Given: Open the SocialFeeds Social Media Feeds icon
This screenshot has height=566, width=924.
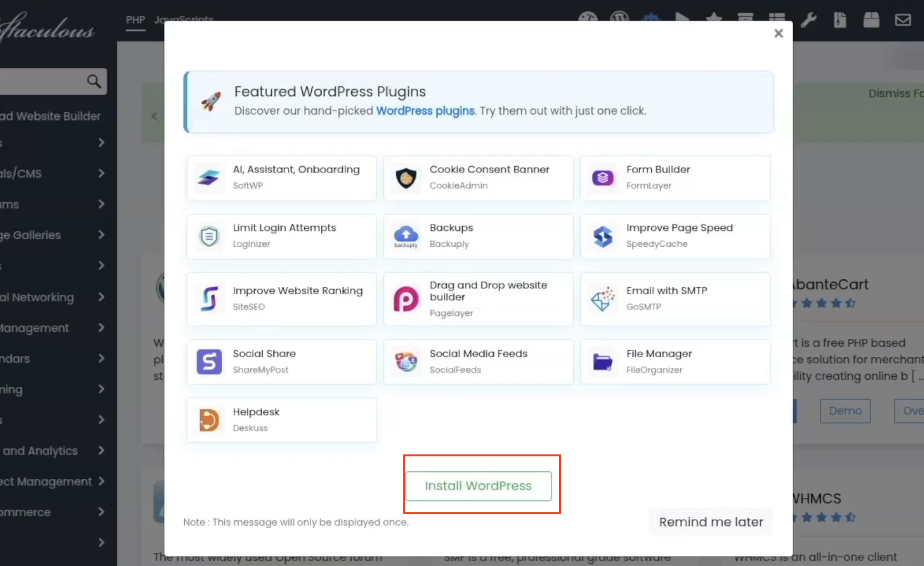Looking at the screenshot, I should pyautogui.click(x=406, y=362).
